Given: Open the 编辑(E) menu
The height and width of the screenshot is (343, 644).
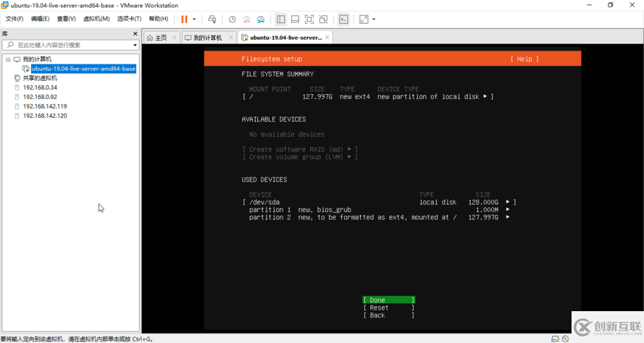Looking at the screenshot, I should (40, 19).
